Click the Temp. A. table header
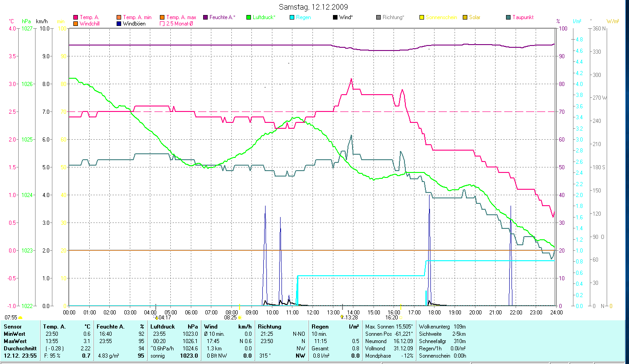Image resolution: width=629 pixels, height=364 pixels. point(54,327)
